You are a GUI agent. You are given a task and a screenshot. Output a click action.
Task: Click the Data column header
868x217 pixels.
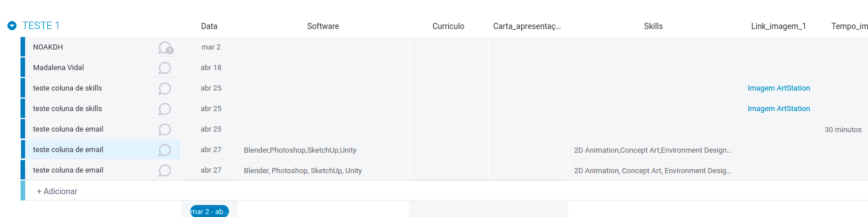pos(209,26)
